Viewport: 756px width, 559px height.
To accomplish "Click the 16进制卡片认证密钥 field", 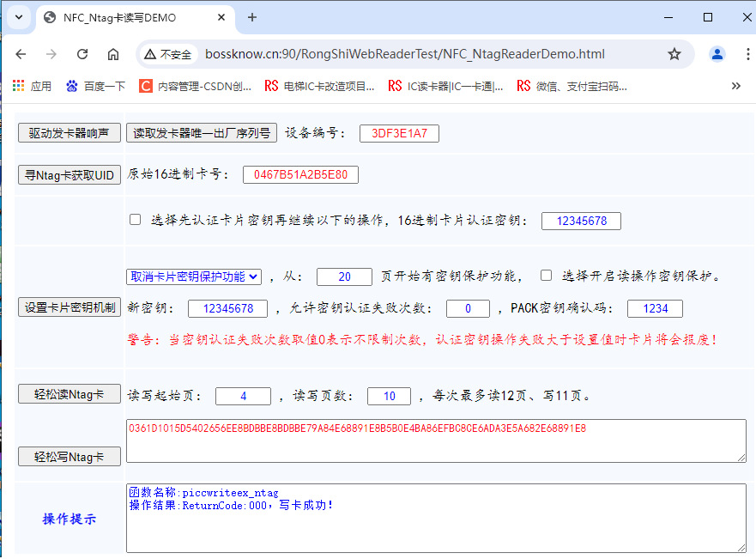I will (x=582, y=221).
